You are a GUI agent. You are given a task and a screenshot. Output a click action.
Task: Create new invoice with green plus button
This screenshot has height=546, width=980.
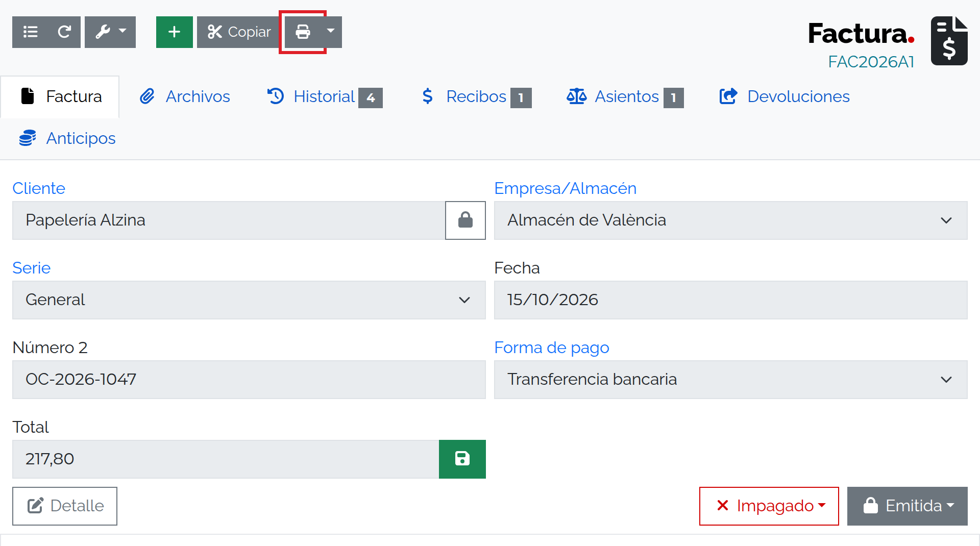[175, 32]
